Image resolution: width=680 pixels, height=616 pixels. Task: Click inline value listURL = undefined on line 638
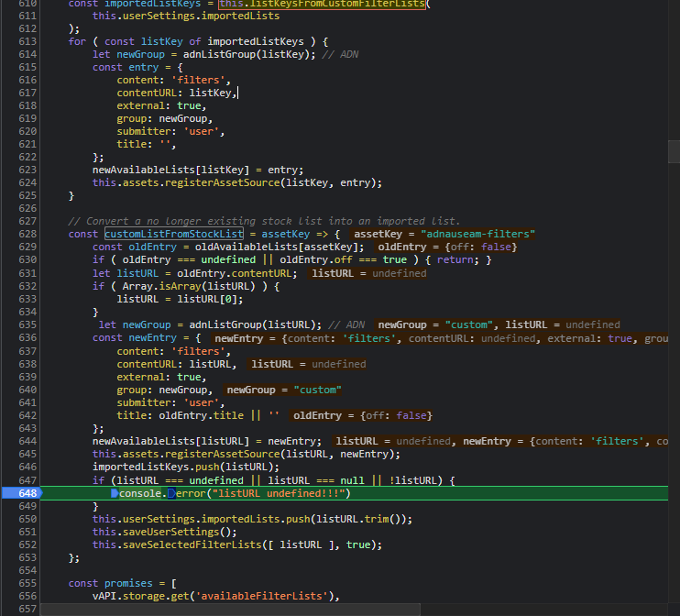click(308, 364)
